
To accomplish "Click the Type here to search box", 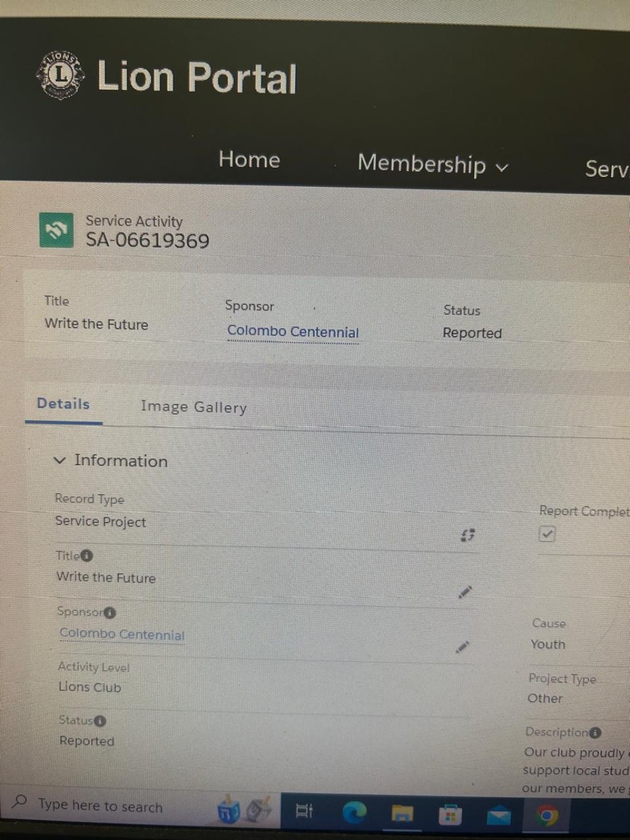I will (100, 805).
